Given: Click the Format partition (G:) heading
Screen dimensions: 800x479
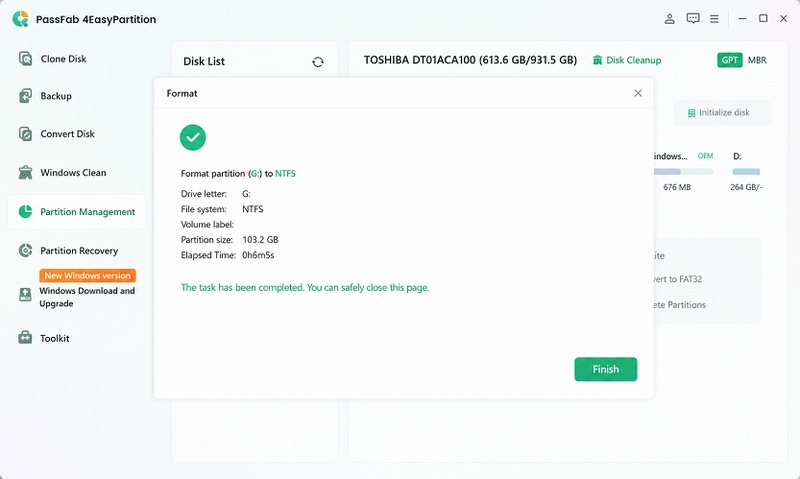Looking at the screenshot, I should tap(238, 173).
